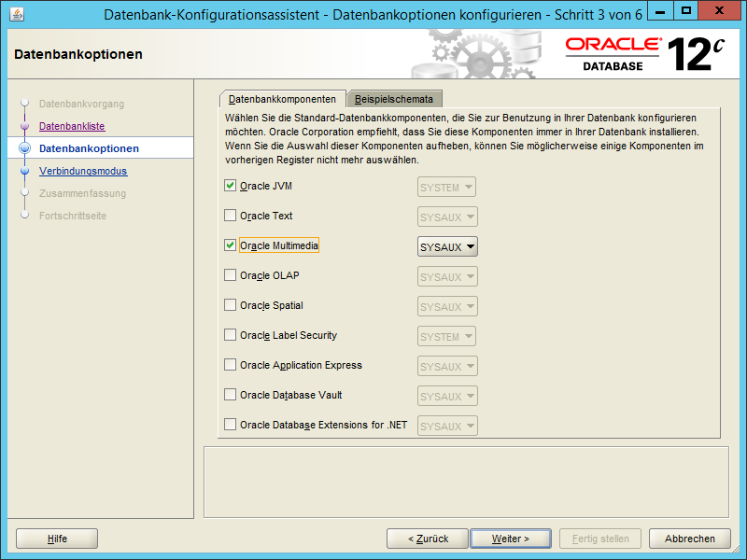Click the Fertig stellen button

pyautogui.click(x=600, y=539)
